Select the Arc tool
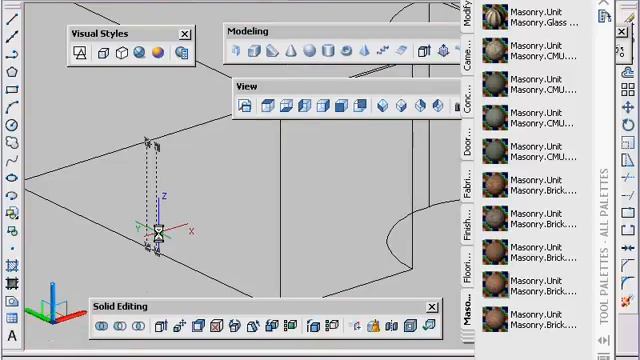This screenshot has width=640, height=360. click(x=12, y=107)
